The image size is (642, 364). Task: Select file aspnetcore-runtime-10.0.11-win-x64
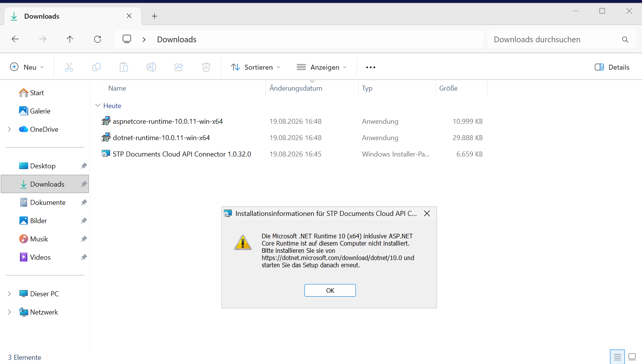pyautogui.click(x=168, y=121)
